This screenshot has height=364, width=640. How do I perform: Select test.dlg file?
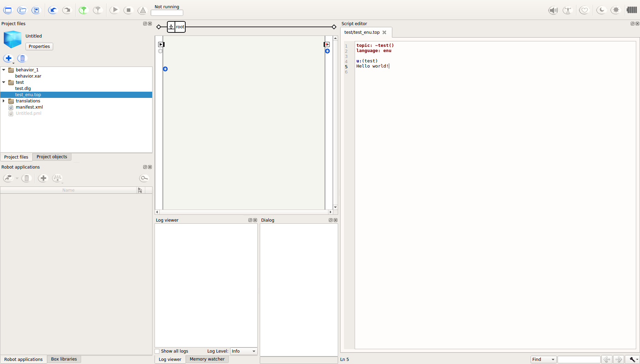23,88
